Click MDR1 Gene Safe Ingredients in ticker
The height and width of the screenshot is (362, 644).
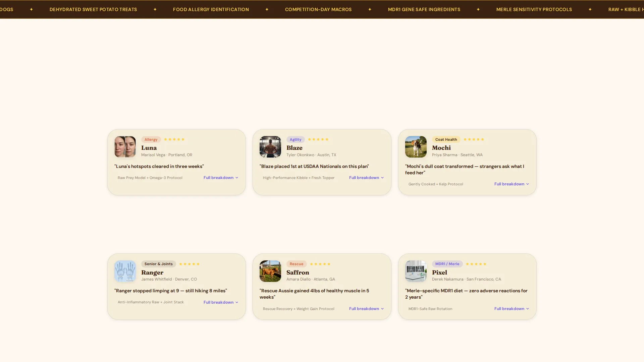[424, 9]
